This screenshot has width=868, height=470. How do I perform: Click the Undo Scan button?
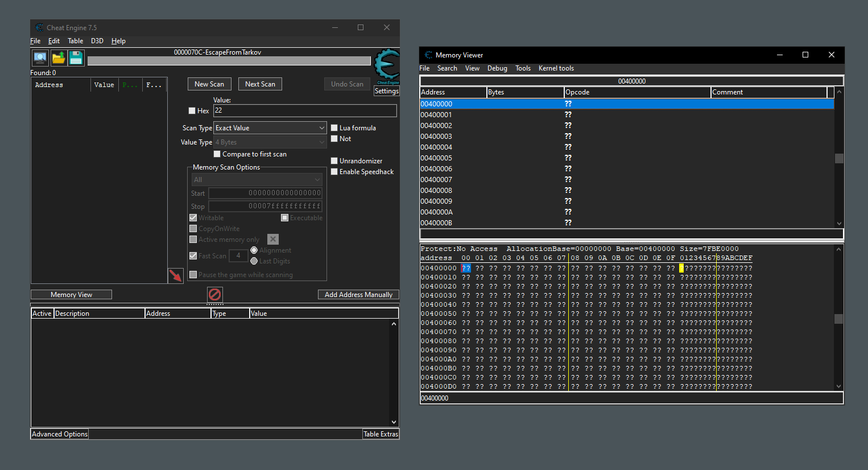[347, 84]
